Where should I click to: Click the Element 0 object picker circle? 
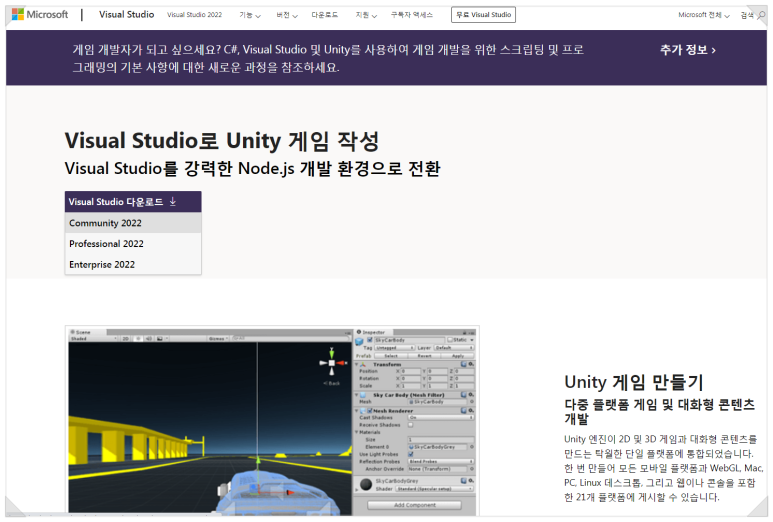[x=472, y=447]
